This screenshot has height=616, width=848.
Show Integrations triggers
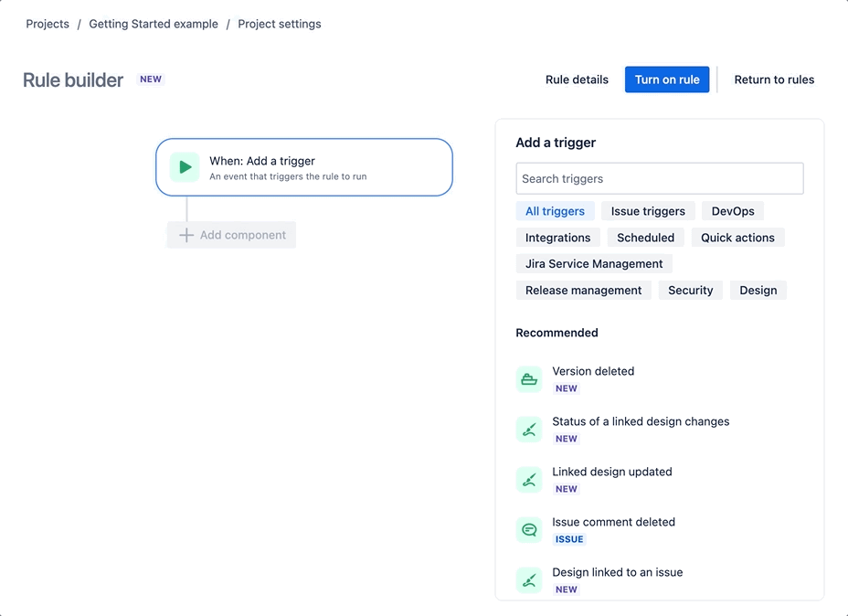[557, 238]
